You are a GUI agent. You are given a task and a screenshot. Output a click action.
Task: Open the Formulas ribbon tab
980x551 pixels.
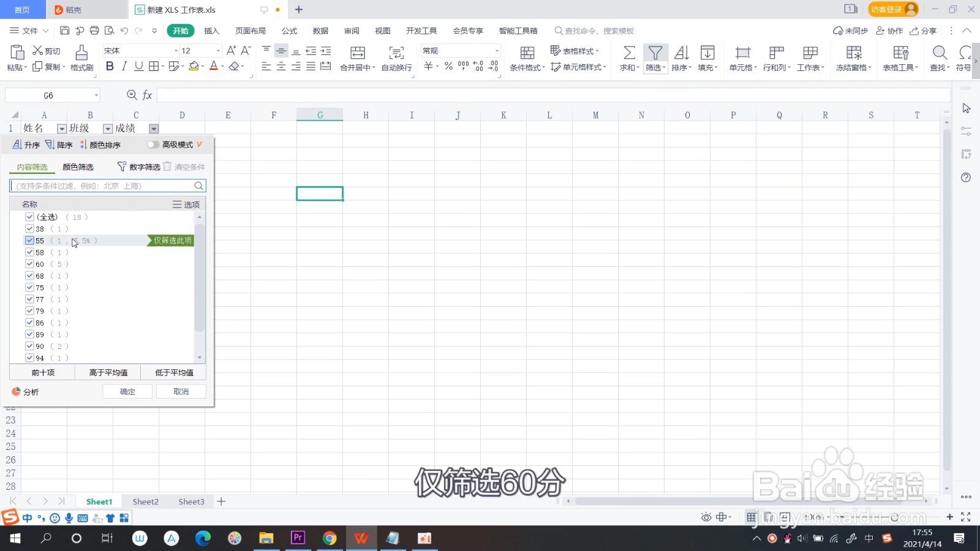289,31
